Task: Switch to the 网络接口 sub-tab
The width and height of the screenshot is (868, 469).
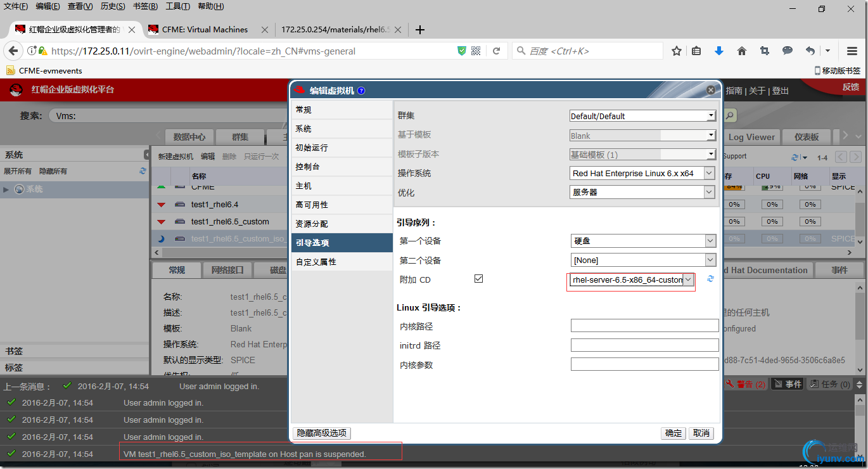Action: pyautogui.click(x=227, y=270)
